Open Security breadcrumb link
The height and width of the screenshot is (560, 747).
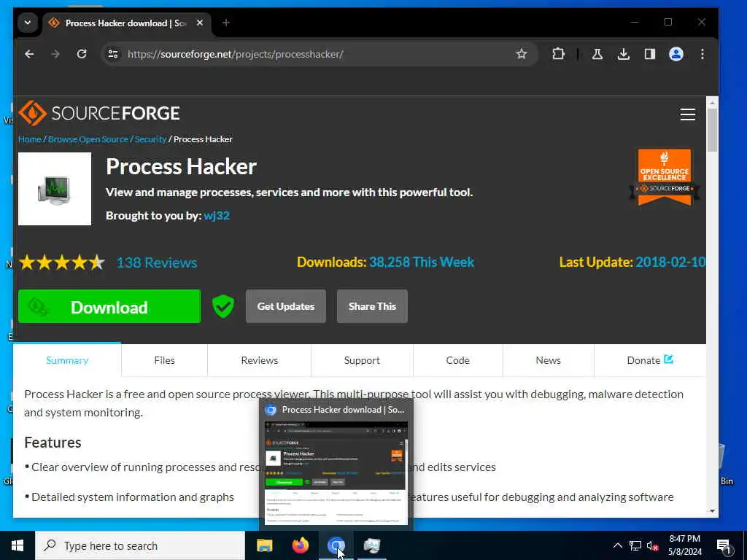(x=150, y=139)
